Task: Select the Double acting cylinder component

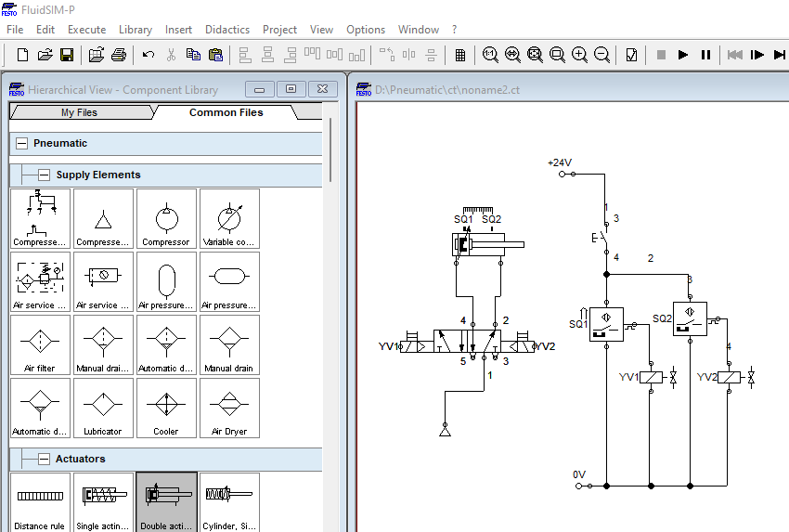Action: pyautogui.click(x=166, y=502)
